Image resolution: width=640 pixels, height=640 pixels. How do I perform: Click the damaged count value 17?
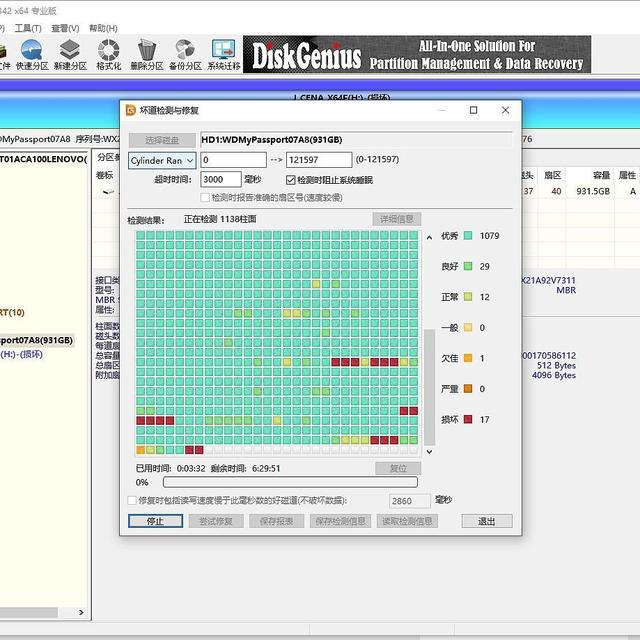(x=484, y=420)
